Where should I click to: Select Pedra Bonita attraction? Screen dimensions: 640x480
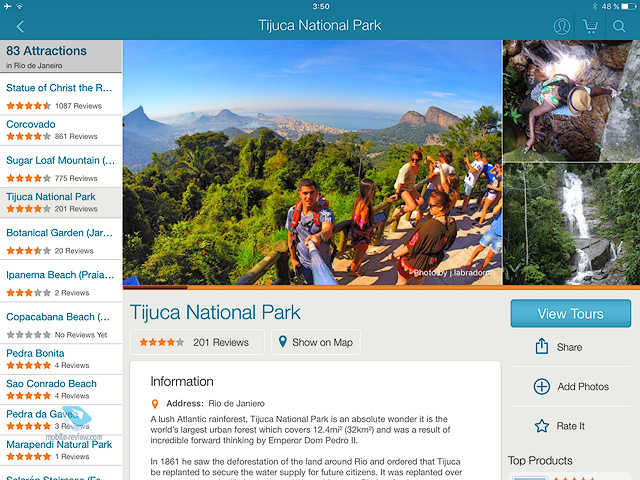[x=61, y=359]
